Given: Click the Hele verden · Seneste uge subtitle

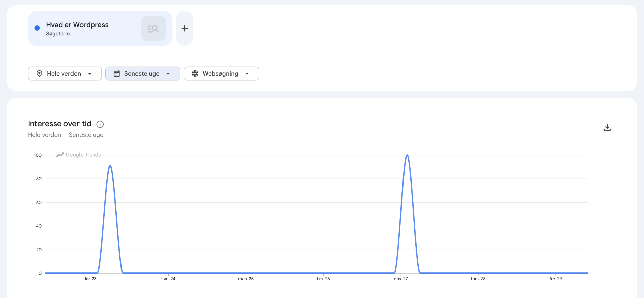Looking at the screenshot, I should (x=66, y=135).
